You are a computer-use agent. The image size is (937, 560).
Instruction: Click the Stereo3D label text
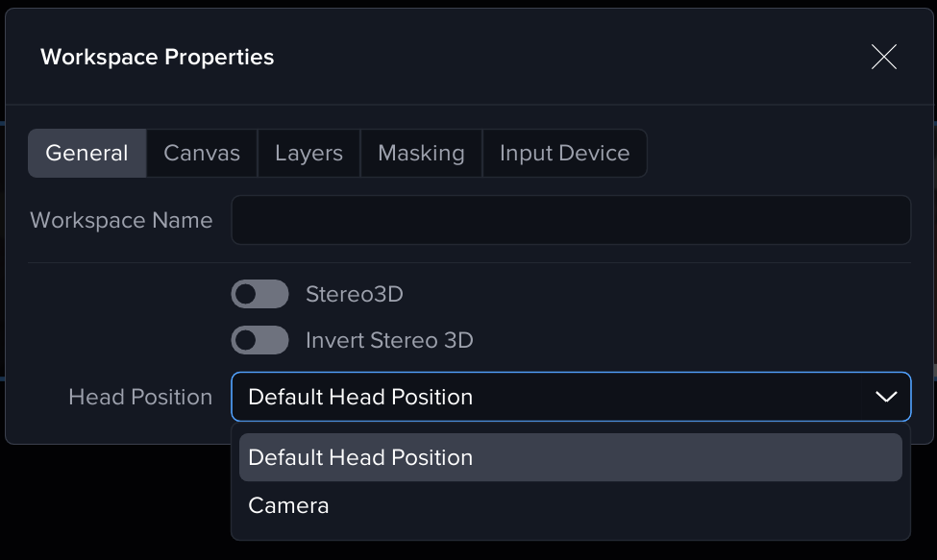[354, 294]
